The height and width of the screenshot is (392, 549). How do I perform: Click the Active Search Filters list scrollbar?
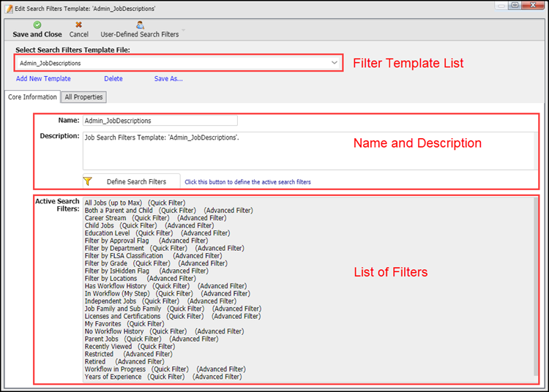(x=535, y=289)
